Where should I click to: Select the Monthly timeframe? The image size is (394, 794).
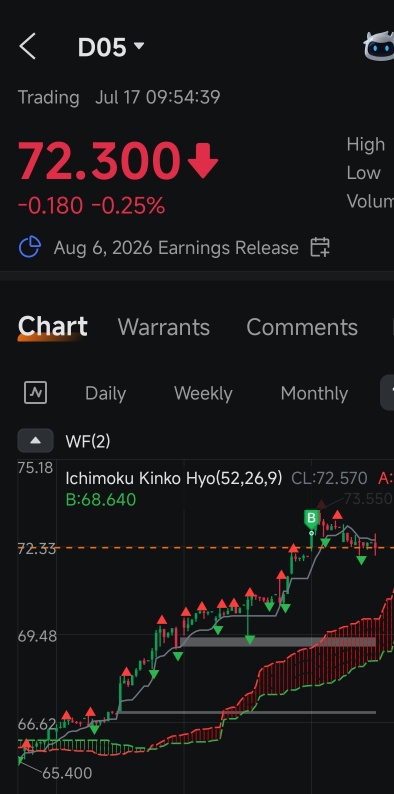314,393
